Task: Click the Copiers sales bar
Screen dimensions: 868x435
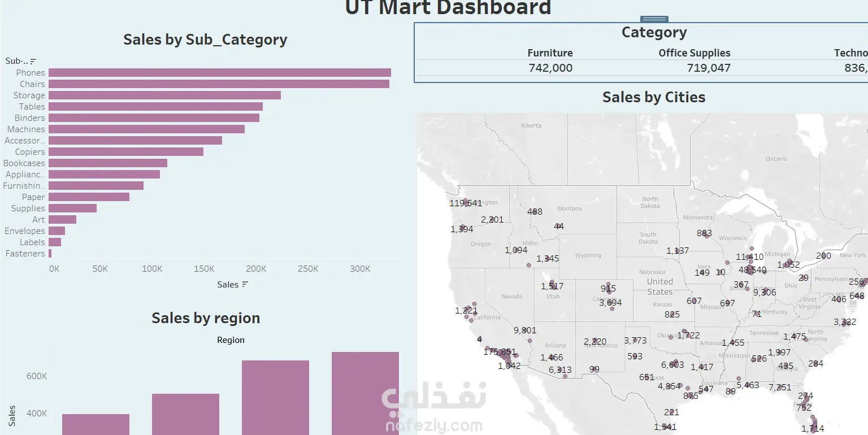Action: (126, 151)
